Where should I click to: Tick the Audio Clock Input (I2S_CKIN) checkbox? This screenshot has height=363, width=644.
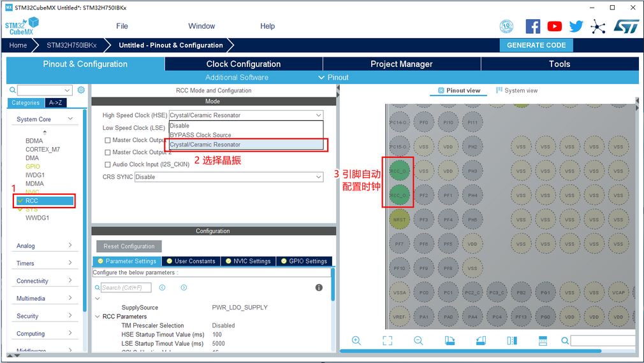pos(108,164)
